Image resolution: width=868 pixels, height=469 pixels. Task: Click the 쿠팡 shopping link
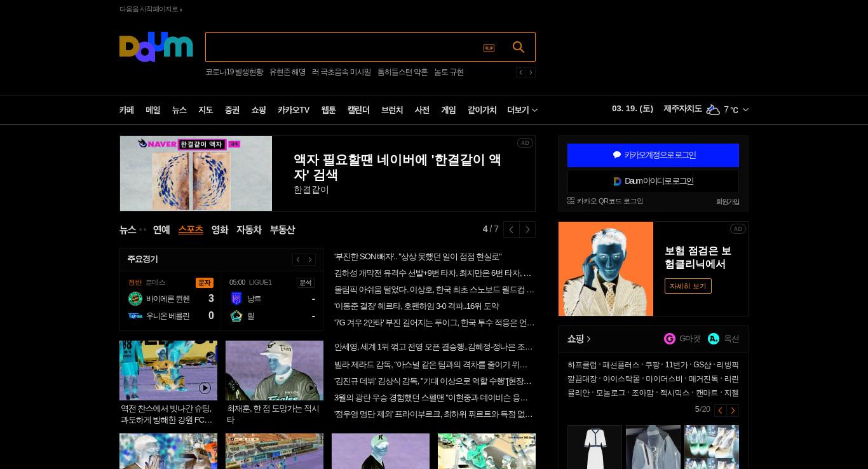[x=652, y=365]
